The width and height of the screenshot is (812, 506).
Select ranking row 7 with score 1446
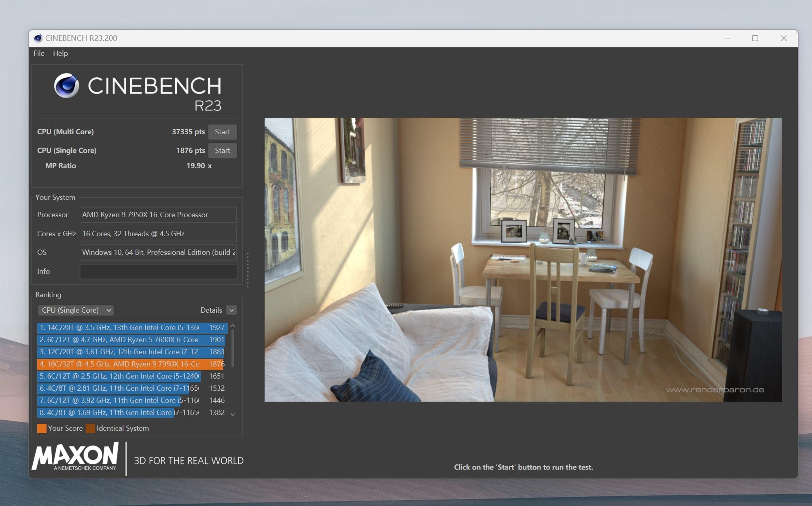pos(132,400)
